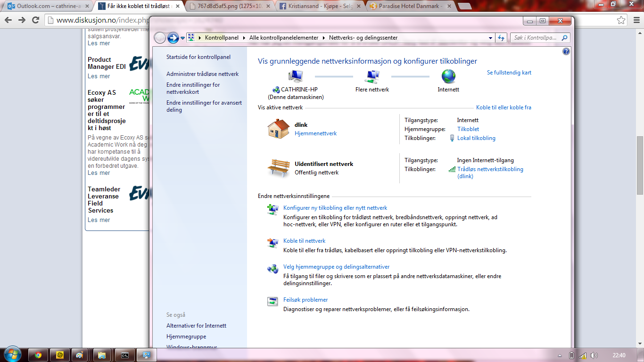Click the homegroup spheres icon

tap(272, 269)
